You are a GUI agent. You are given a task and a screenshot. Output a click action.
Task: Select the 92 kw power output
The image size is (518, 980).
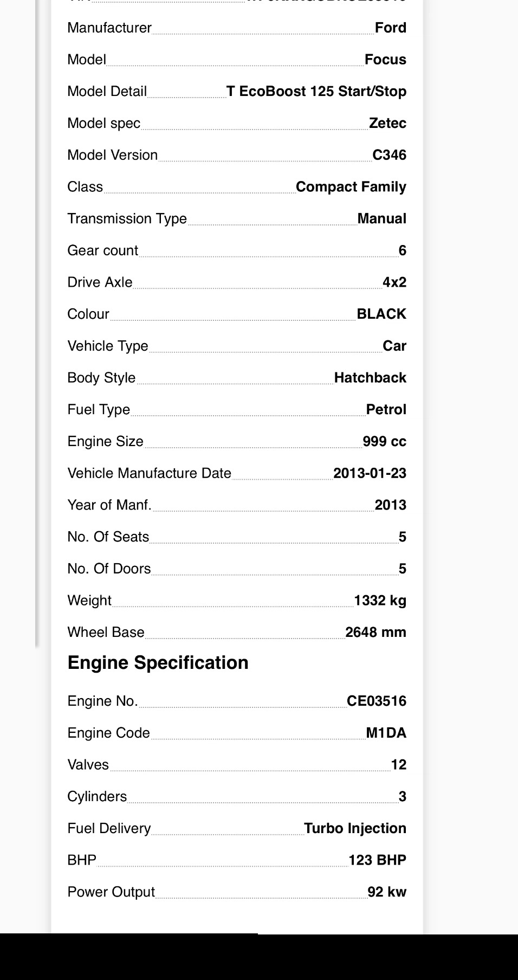[x=387, y=892]
